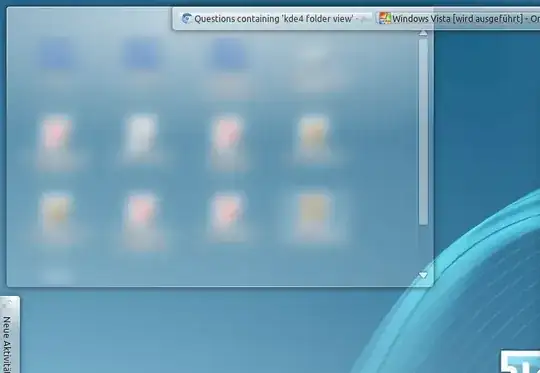Click the folder view scrollbar up arrow
The height and width of the screenshot is (373, 540).
423,33
